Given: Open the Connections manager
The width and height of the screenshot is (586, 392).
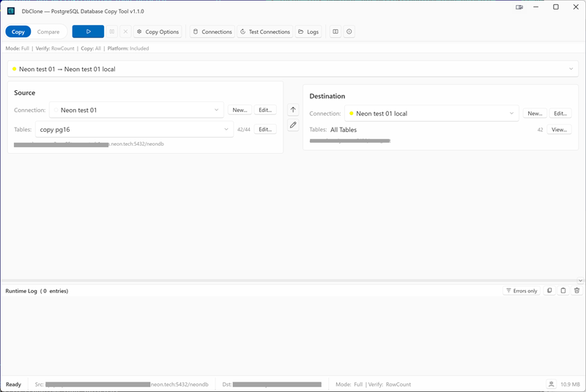Looking at the screenshot, I should 212,32.
